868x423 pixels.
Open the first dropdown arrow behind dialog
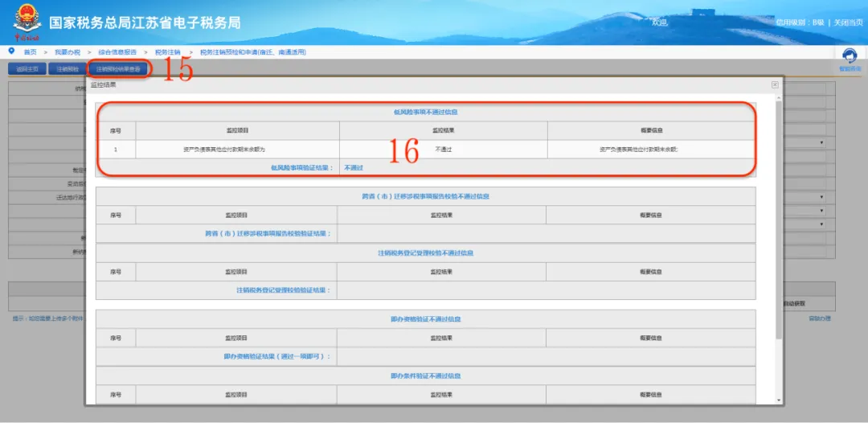coord(821,143)
